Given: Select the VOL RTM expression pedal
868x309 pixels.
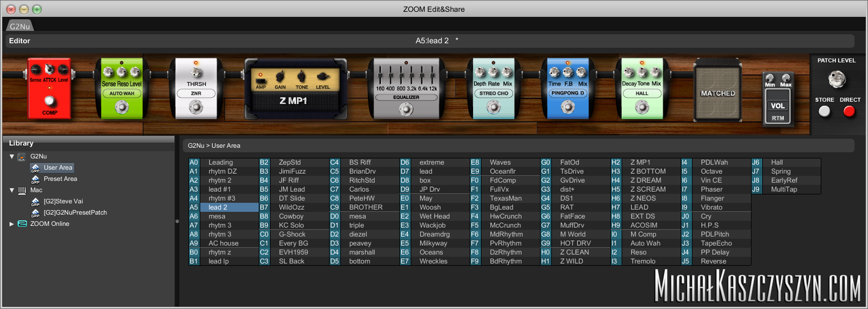Looking at the screenshot, I should click(778, 98).
